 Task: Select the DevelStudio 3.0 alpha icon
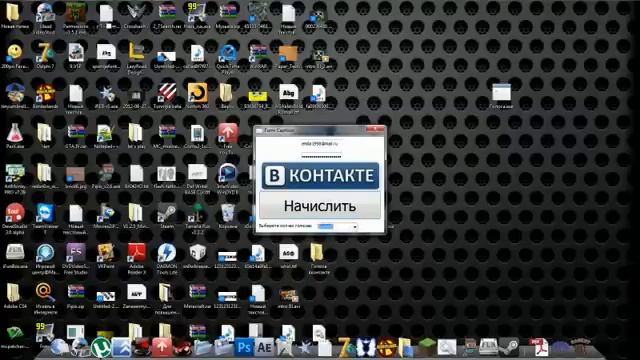[15, 219]
